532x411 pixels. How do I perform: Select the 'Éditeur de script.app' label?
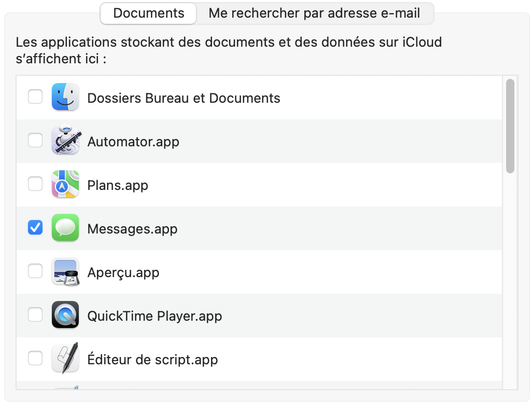coord(152,360)
